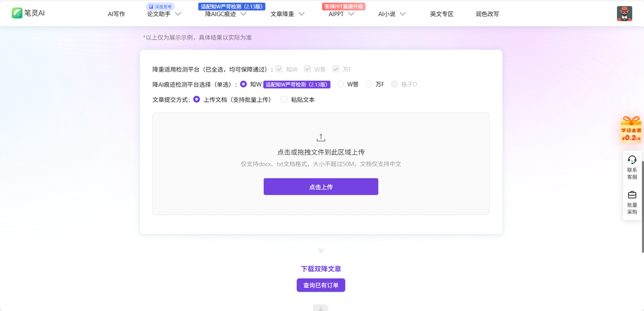This screenshot has height=311, width=644.
Task: Click the 点击或拖拽文件到此区域上传 text
Action: pos(321,152)
